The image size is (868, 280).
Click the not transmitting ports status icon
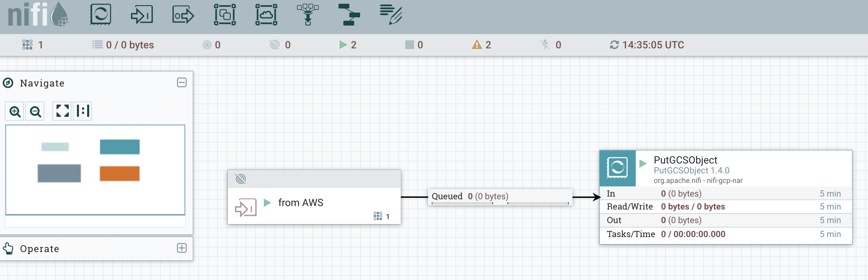[x=275, y=45]
